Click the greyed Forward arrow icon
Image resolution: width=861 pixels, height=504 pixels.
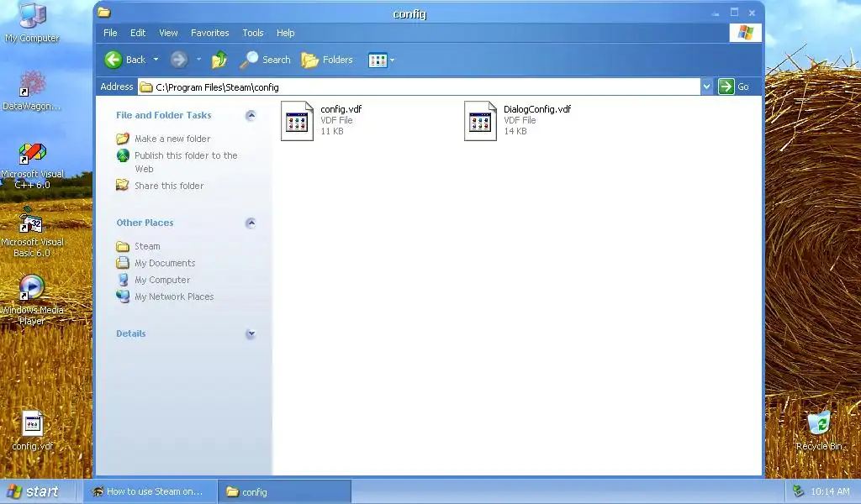click(x=178, y=60)
